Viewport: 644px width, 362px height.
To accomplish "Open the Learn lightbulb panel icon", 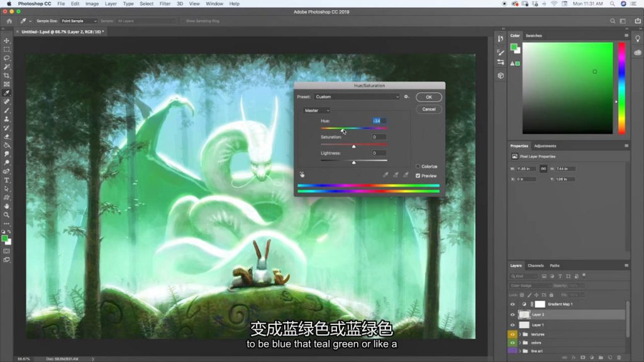I will 638,38.
